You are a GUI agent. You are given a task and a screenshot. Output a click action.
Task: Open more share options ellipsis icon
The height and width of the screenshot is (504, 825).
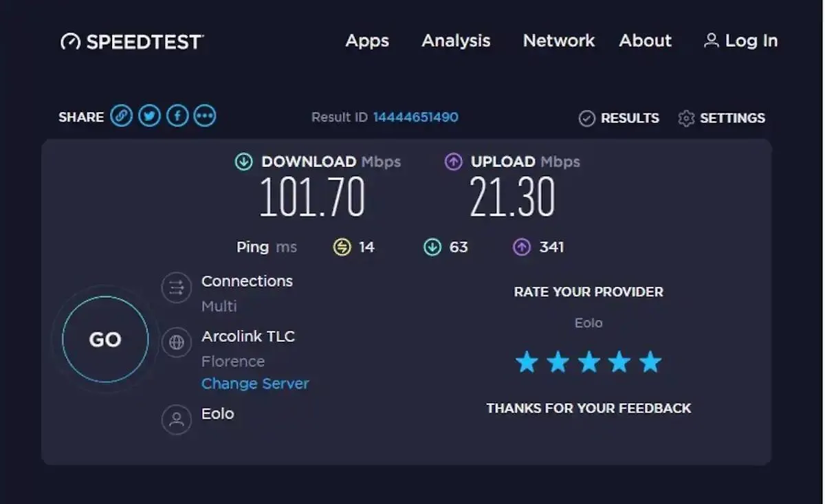204,116
